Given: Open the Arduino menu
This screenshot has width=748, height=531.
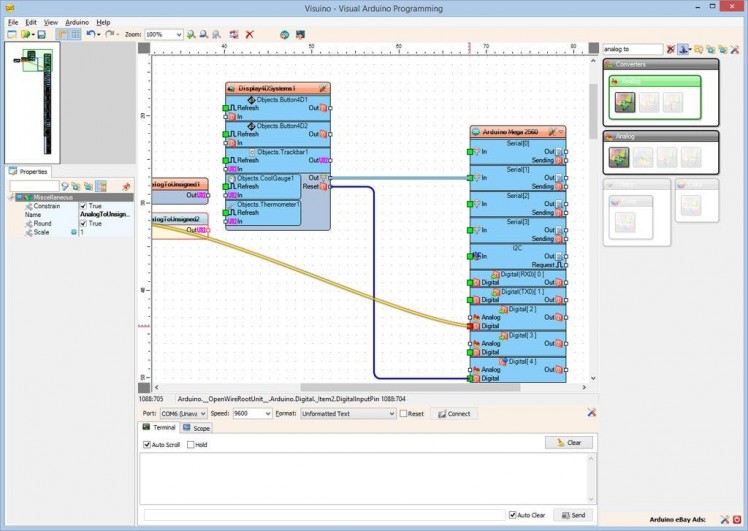Looking at the screenshot, I should click(x=77, y=21).
